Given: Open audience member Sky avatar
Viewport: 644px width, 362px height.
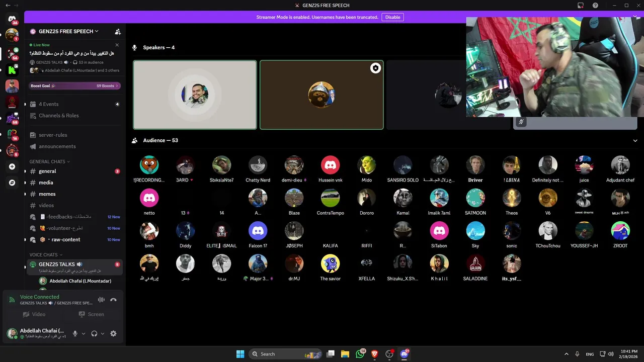Looking at the screenshot, I should pyautogui.click(x=475, y=231).
